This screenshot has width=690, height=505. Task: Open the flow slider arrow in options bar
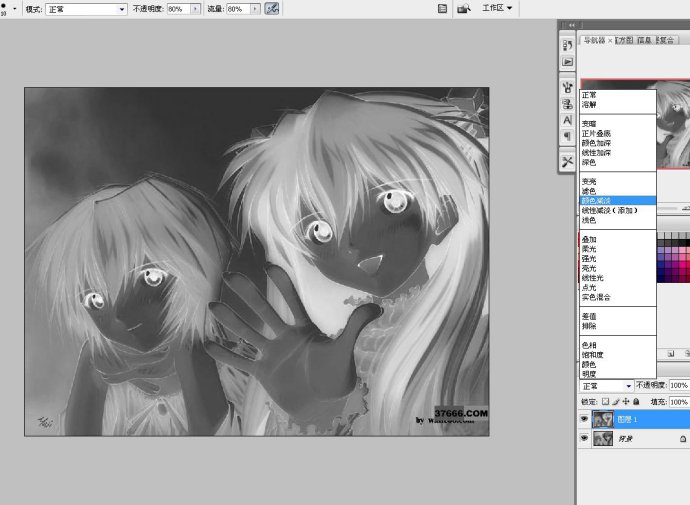tap(255, 9)
